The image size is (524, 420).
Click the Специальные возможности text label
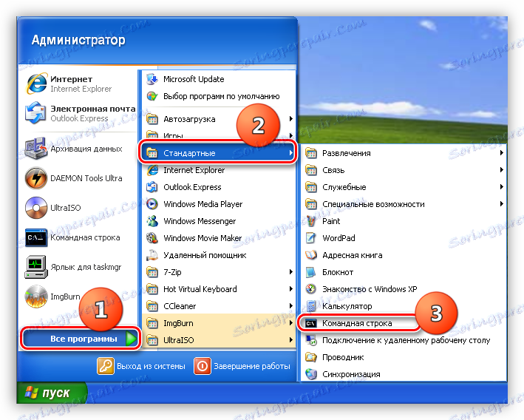point(373,204)
